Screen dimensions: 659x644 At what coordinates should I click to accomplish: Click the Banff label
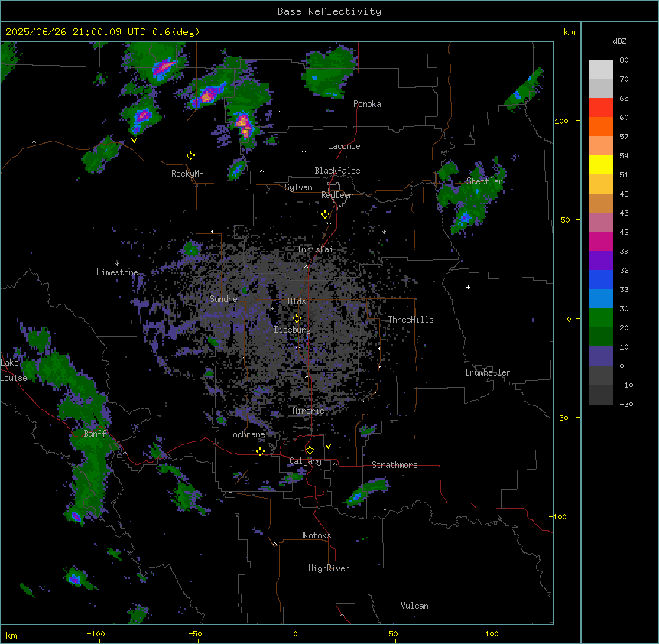95,434
